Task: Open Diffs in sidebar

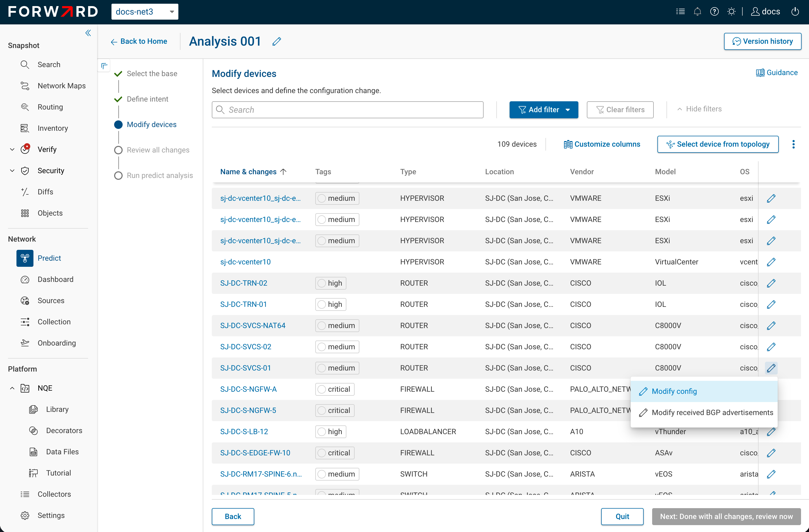Action: [x=45, y=192]
